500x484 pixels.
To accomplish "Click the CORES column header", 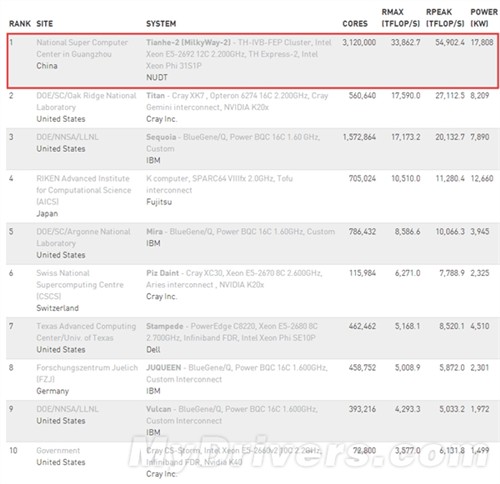I will pyautogui.click(x=355, y=24).
